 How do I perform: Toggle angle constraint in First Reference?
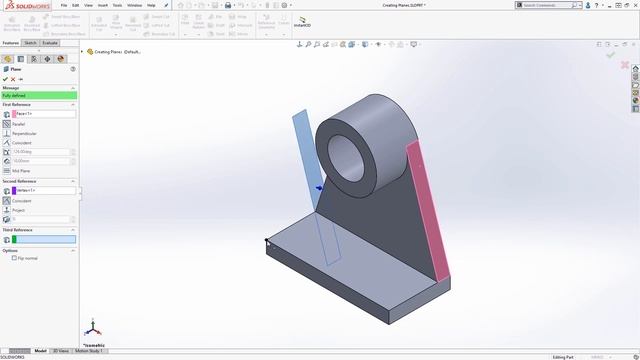(x=7, y=152)
